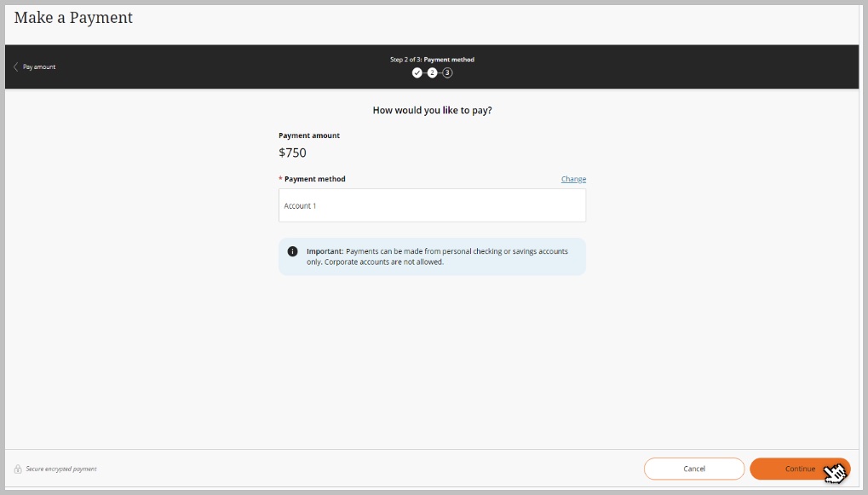
Task: Click the completed step 1 checkmark
Action: [417, 73]
